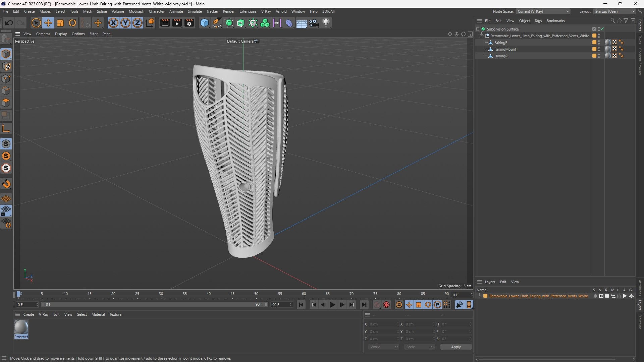
Task: Click the preview range slider bar
Action: (154, 305)
